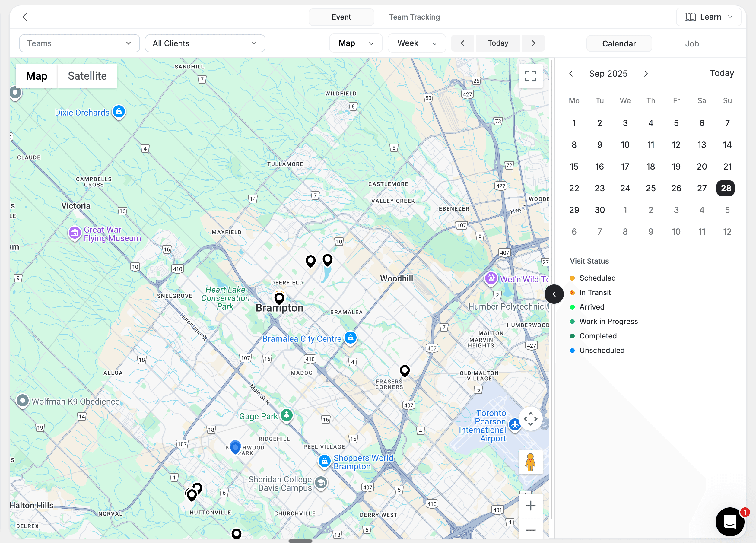Click the Today button in the toolbar
Screen dimensions: 756x543
[498, 43]
